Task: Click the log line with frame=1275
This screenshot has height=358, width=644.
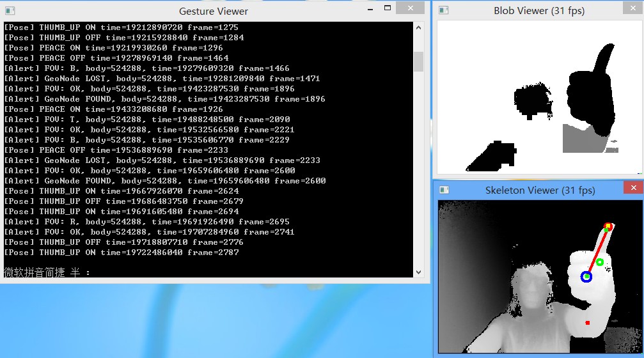Action: pyautogui.click(x=121, y=27)
